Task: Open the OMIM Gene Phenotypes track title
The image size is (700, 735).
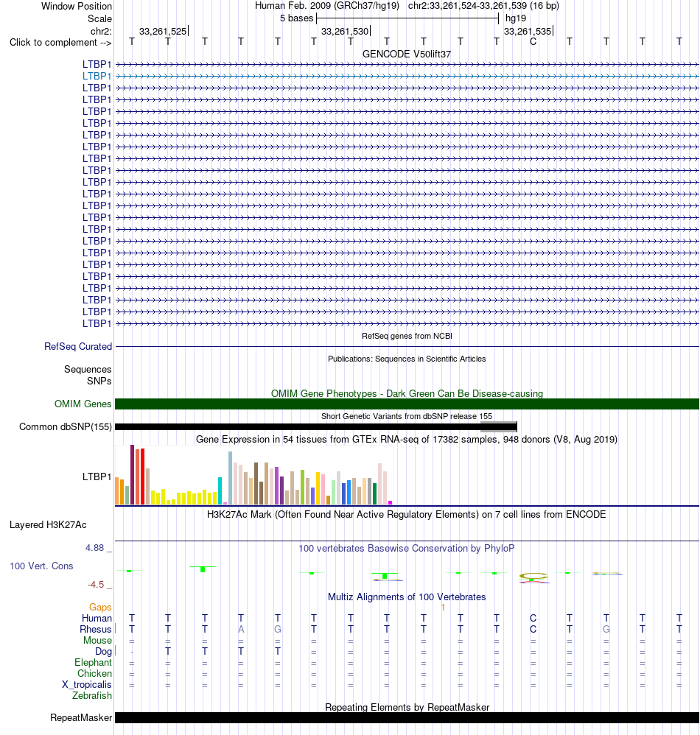Action: pos(407,393)
